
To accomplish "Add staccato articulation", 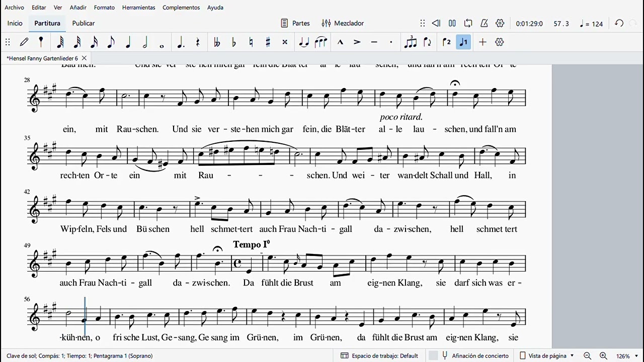I will click(x=391, y=42).
